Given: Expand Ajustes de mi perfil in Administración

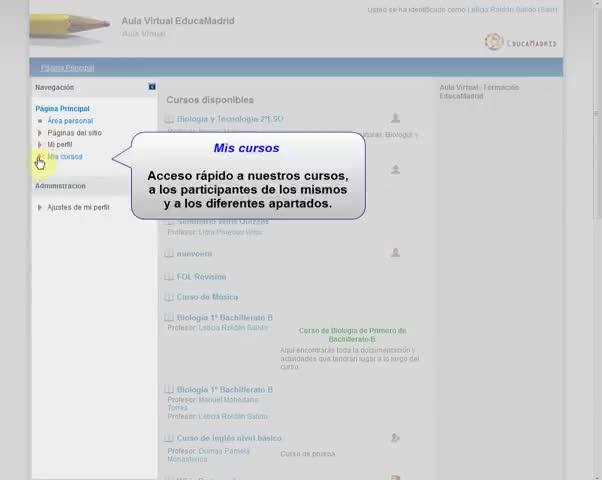Looking at the screenshot, I should click(40, 207).
